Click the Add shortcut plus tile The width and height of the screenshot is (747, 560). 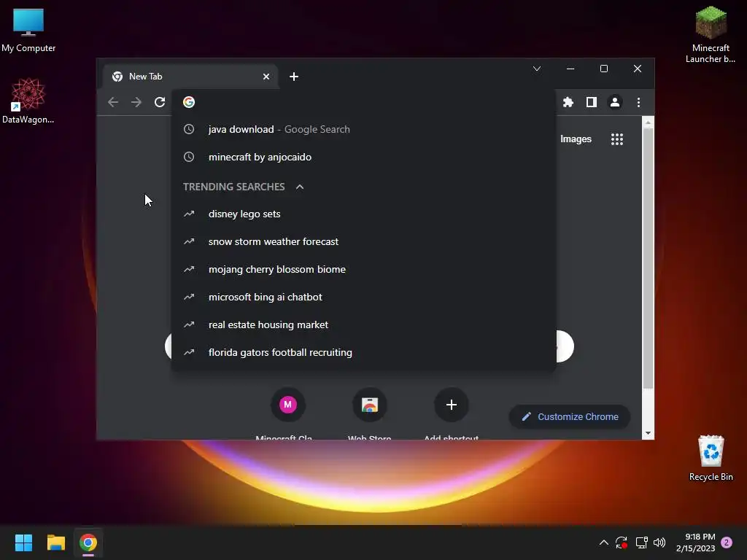(451, 405)
